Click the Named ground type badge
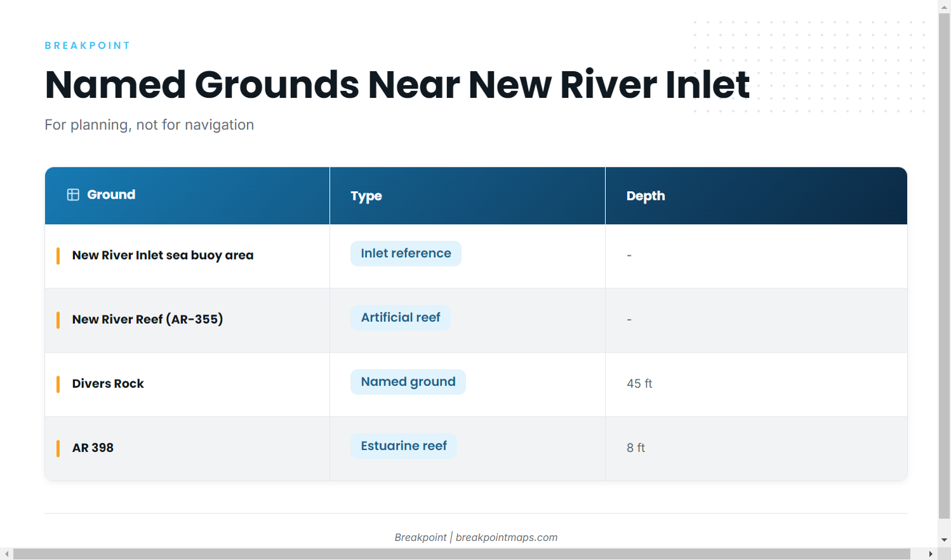The image size is (951, 560). tap(408, 382)
